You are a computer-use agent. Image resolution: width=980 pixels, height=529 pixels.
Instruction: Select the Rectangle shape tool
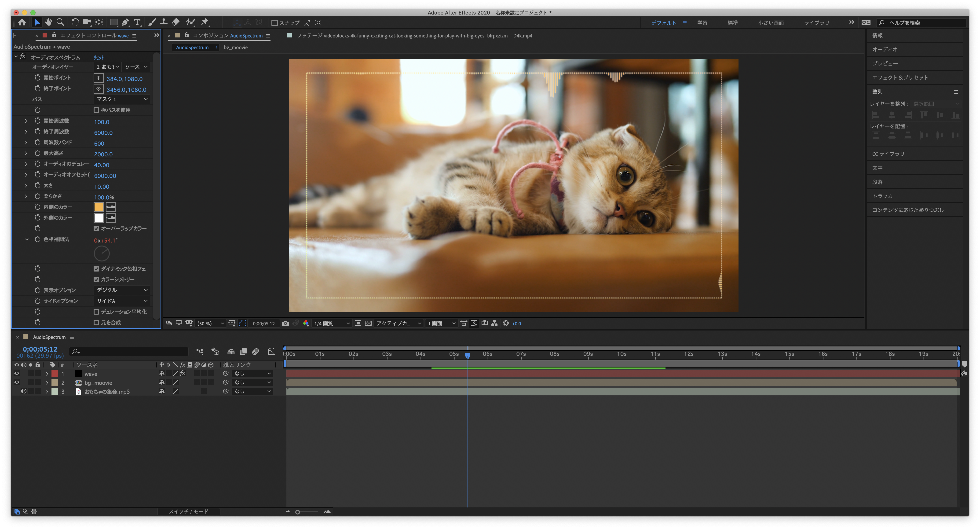tap(113, 22)
